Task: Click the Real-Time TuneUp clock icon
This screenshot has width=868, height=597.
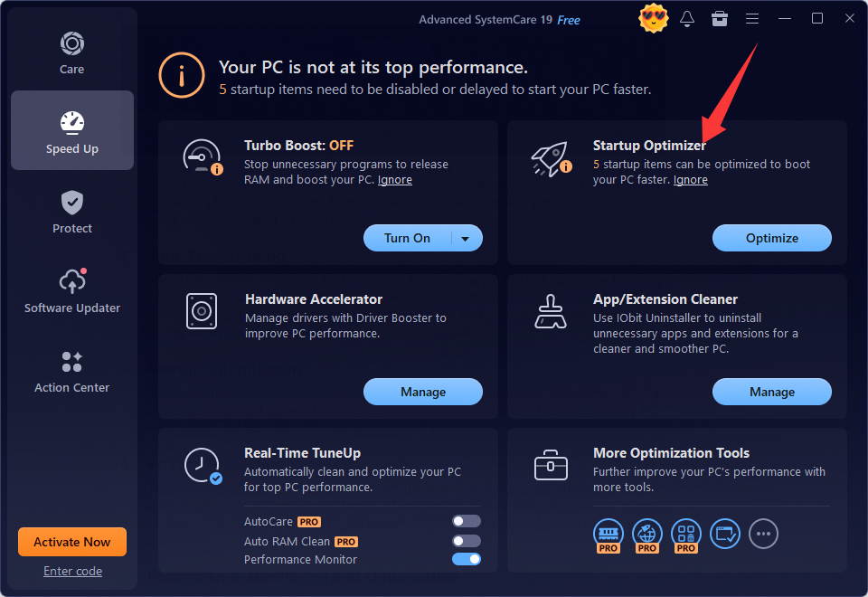Action: coord(203,466)
